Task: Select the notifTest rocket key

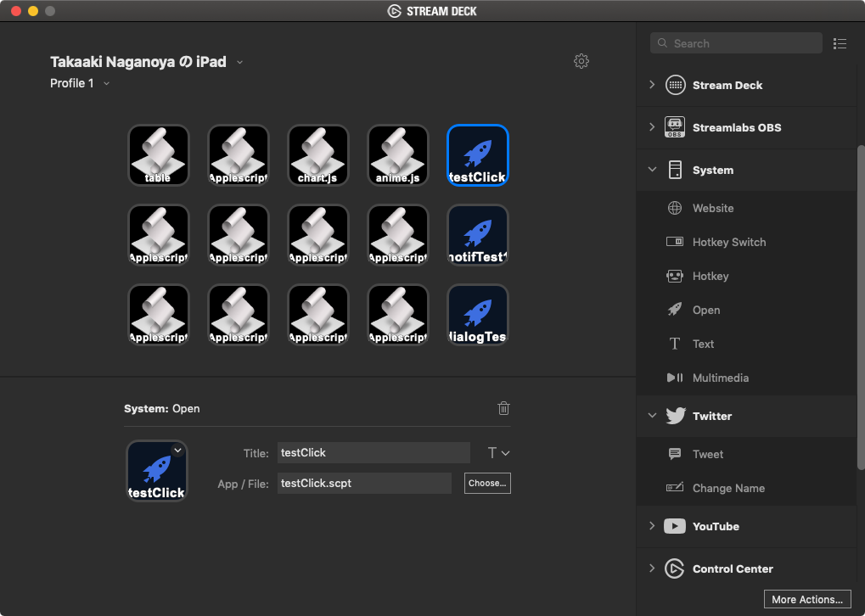Action: click(478, 235)
